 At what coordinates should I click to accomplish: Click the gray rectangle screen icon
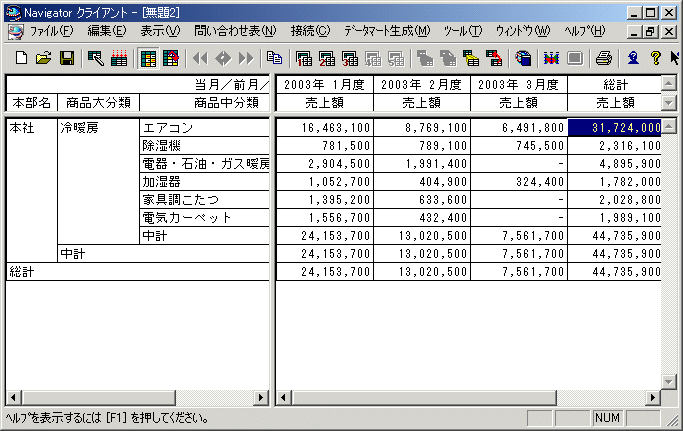[x=575, y=58]
